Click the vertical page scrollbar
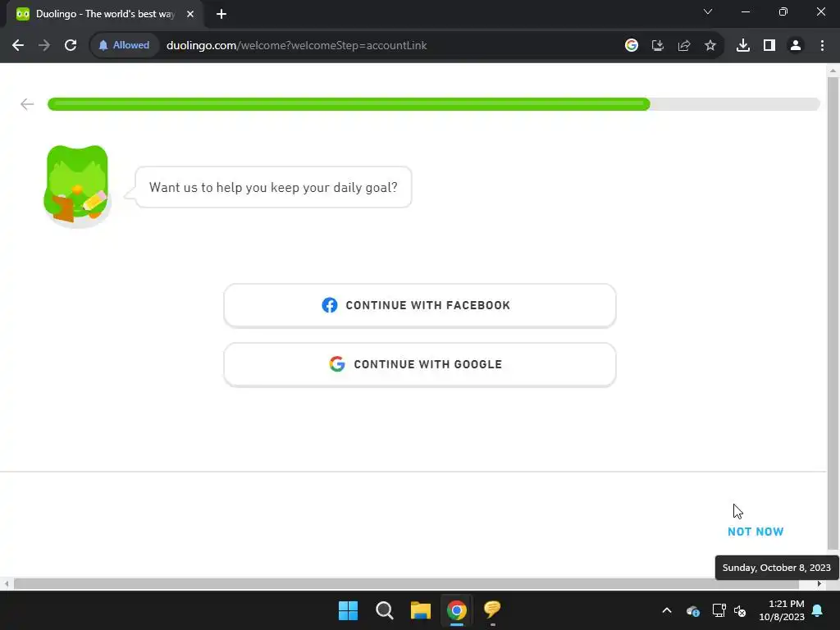Screen dimensions: 840x630 point(833,313)
